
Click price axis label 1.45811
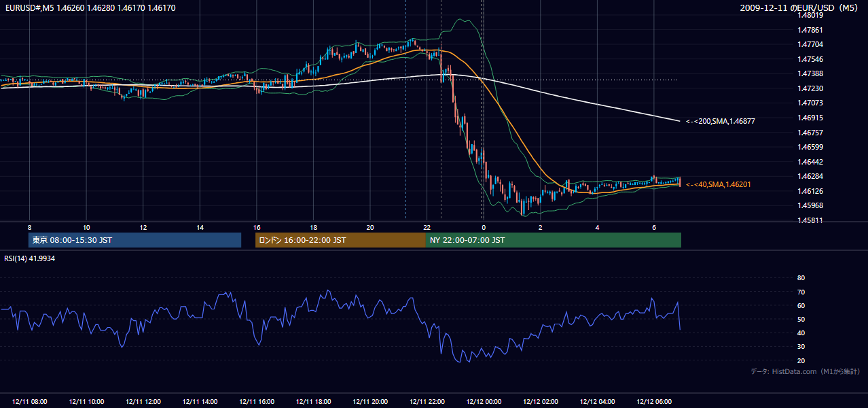click(x=811, y=220)
